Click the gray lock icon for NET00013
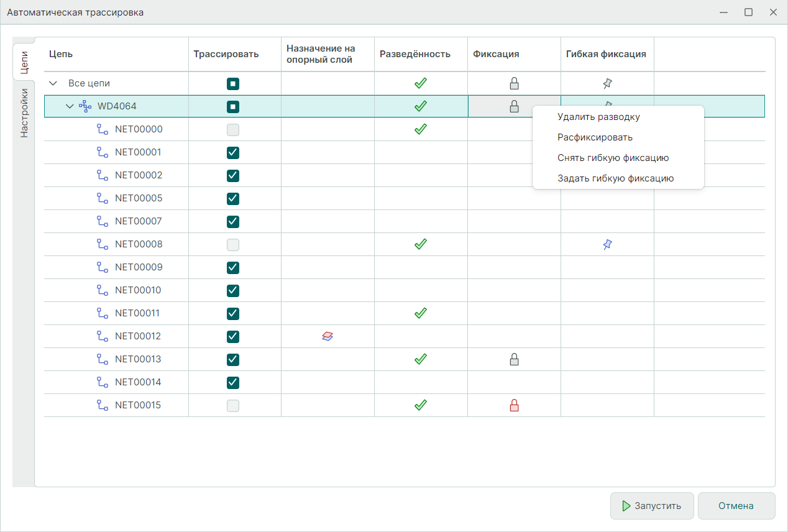Screen dimensions: 788x532 pos(514,360)
